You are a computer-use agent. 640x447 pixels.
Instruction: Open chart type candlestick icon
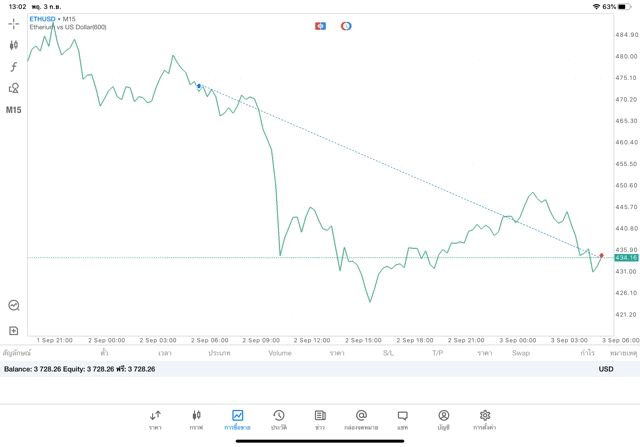coord(14,45)
